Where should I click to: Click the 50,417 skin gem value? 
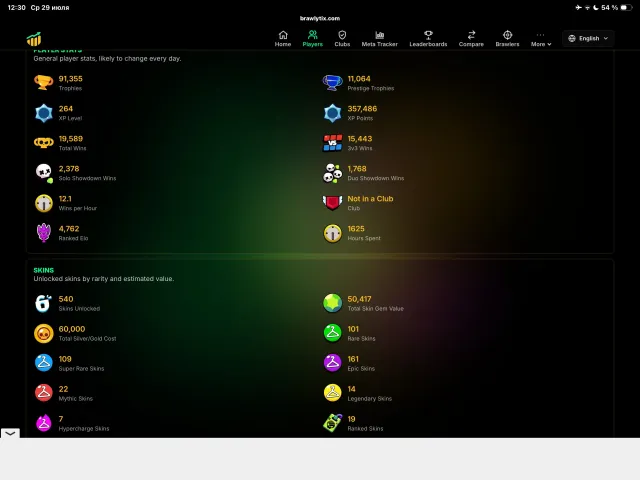[x=359, y=299]
